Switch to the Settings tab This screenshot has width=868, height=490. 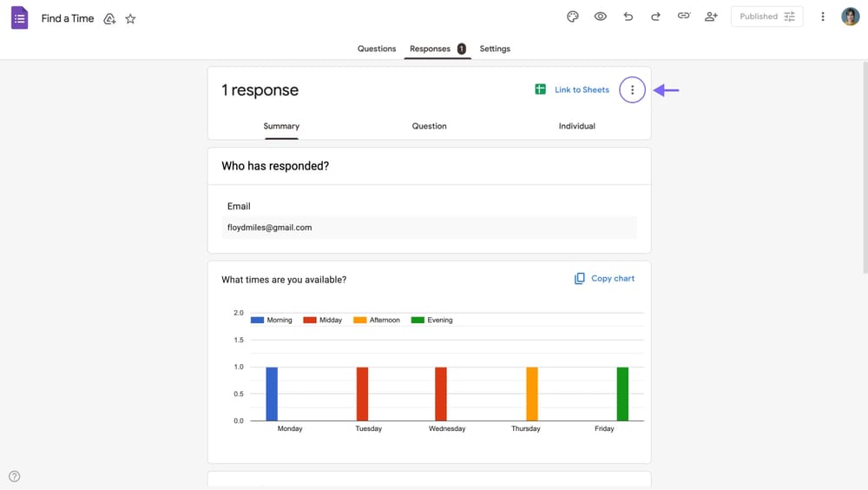pyautogui.click(x=495, y=49)
